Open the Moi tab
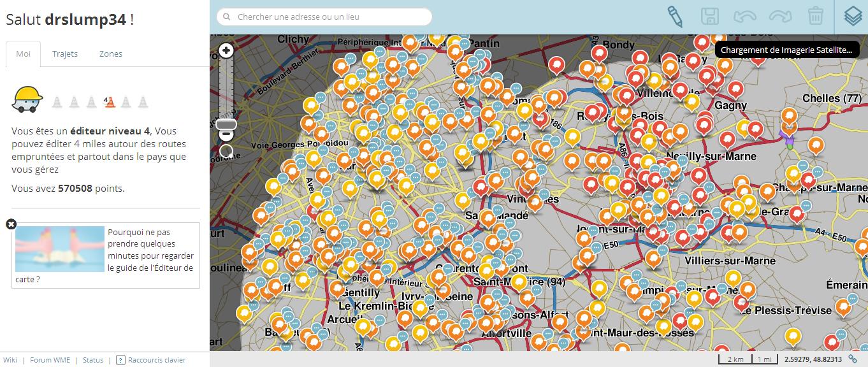This screenshot has width=868, height=367. pyautogui.click(x=24, y=54)
